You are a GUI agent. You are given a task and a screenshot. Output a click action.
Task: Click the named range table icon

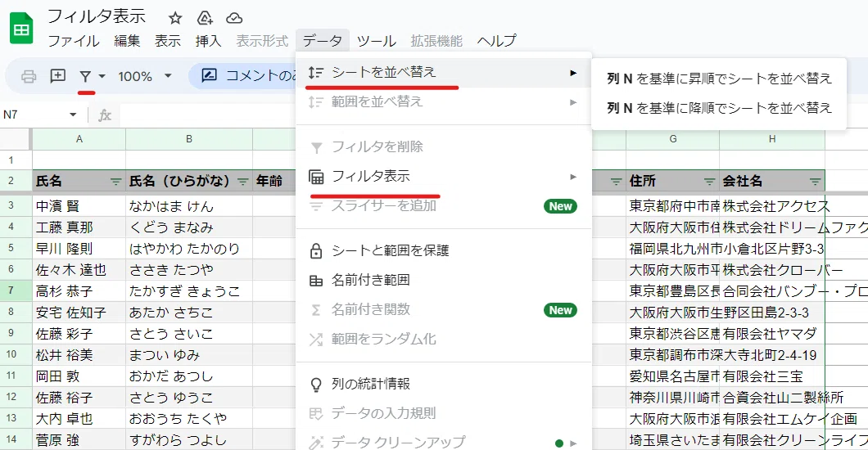pos(316,281)
